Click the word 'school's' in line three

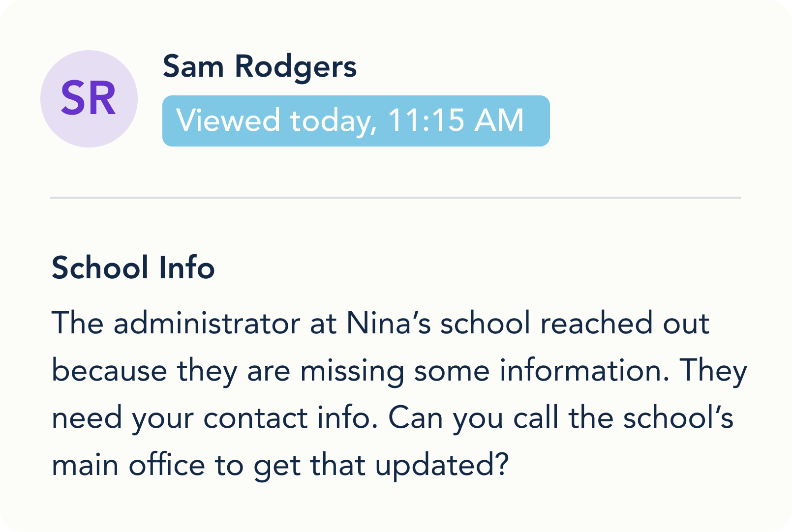678,418
